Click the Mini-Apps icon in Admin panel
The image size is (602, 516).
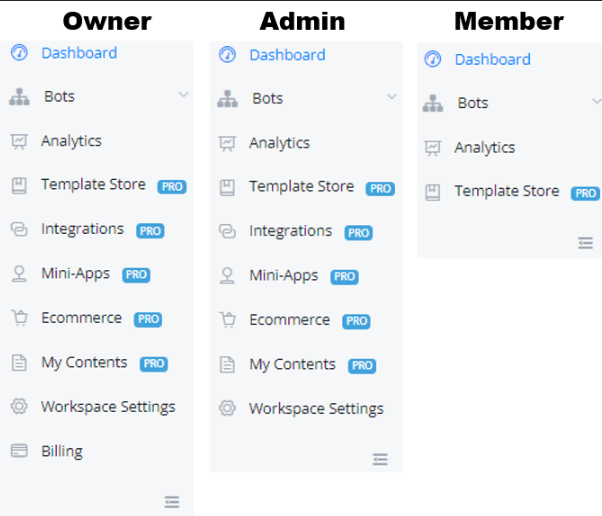[227, 276]
